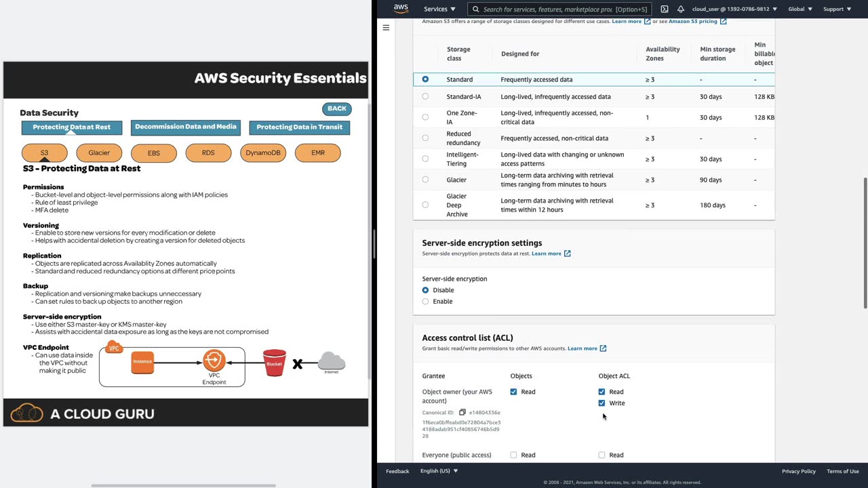This screenshot has width=868, height=488.
Task: Click the "Server-side encryption settings" heading
Action: click(481, 243)
